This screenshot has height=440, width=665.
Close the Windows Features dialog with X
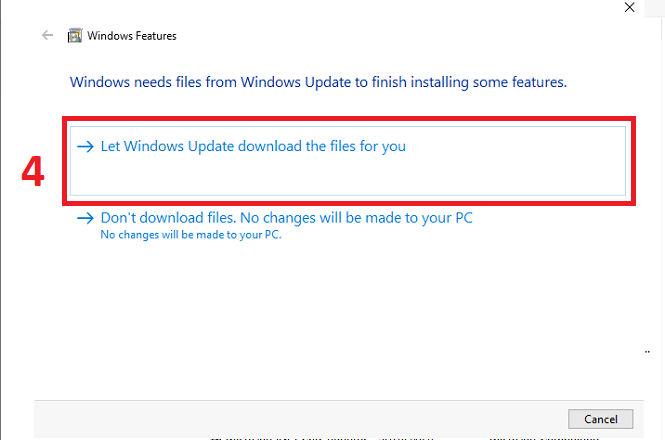pyautogui.click(x=629, y=7)
